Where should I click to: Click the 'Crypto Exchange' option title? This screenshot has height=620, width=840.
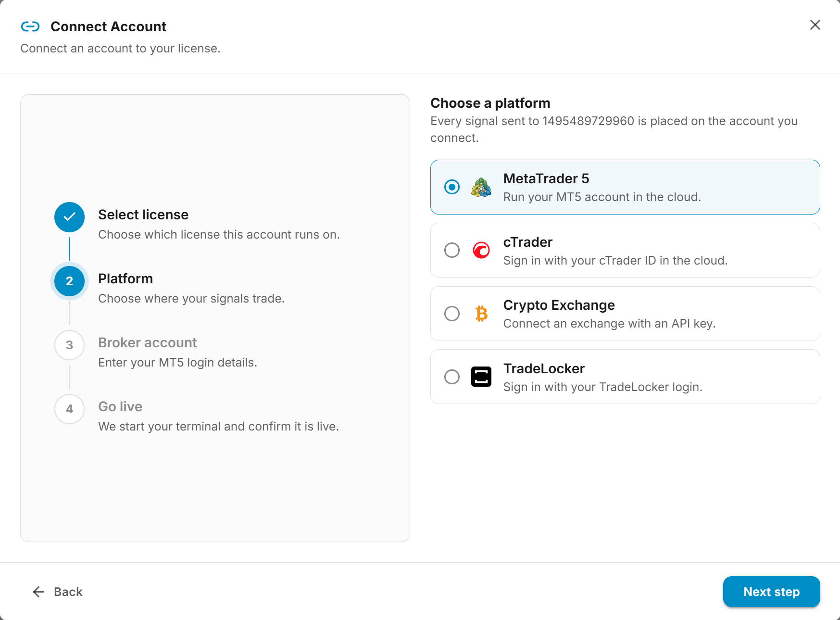click(559, 305)
